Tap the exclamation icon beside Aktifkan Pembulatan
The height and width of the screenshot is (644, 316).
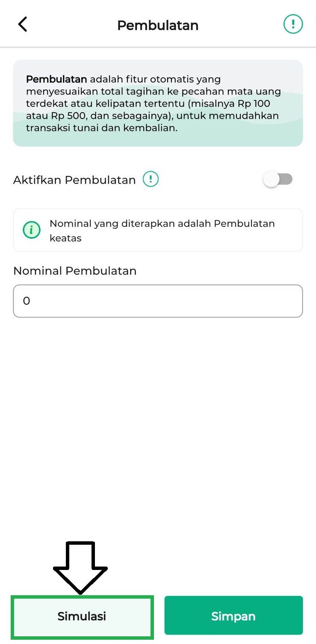(151, 179)
